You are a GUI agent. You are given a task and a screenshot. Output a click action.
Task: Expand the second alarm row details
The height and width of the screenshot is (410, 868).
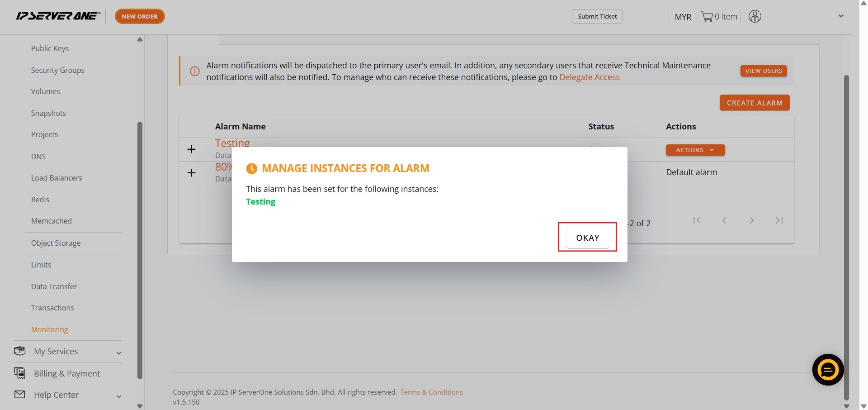(x=191, y=173)
